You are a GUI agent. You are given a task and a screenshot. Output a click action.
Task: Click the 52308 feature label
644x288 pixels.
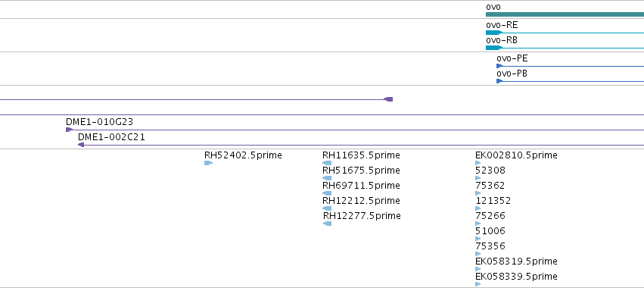coord(490,171)
